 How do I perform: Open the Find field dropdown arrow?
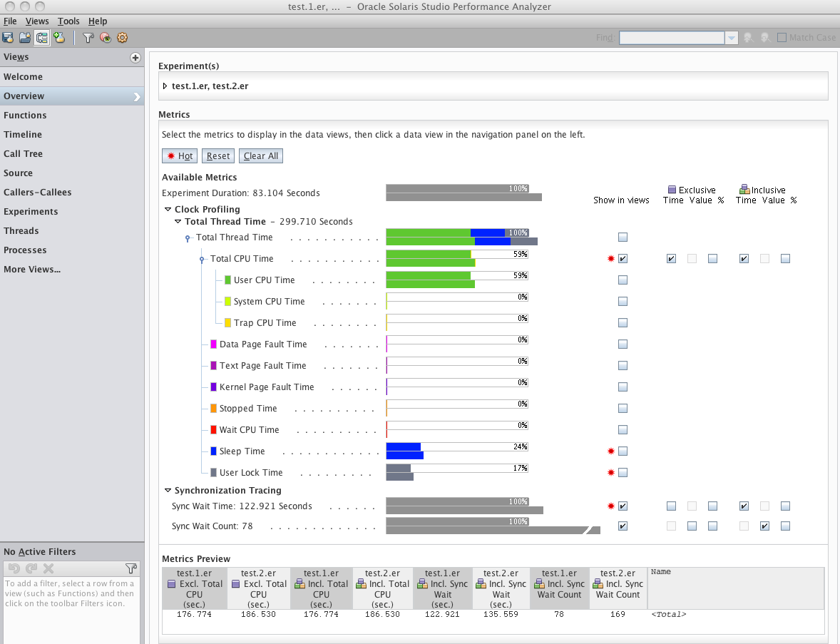pos(731,38)
